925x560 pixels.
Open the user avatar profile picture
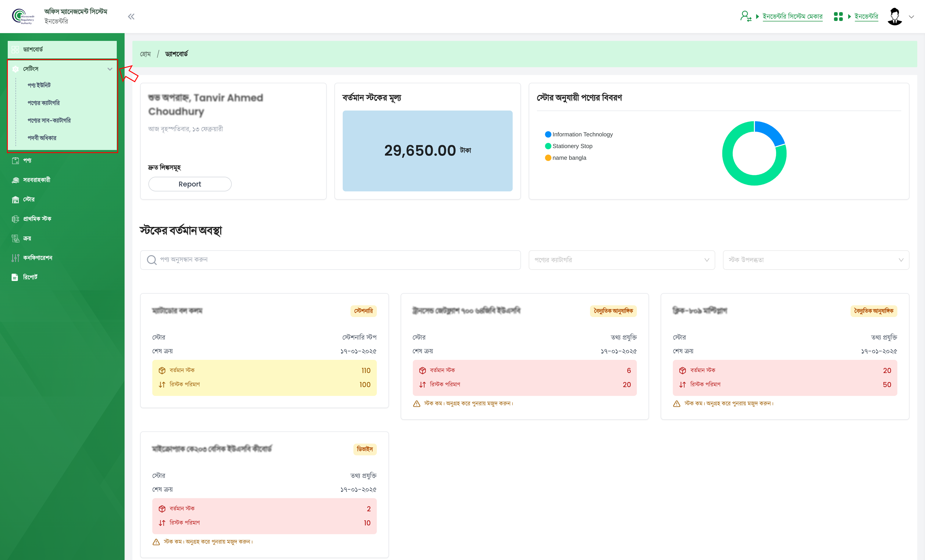coord(895,17)
